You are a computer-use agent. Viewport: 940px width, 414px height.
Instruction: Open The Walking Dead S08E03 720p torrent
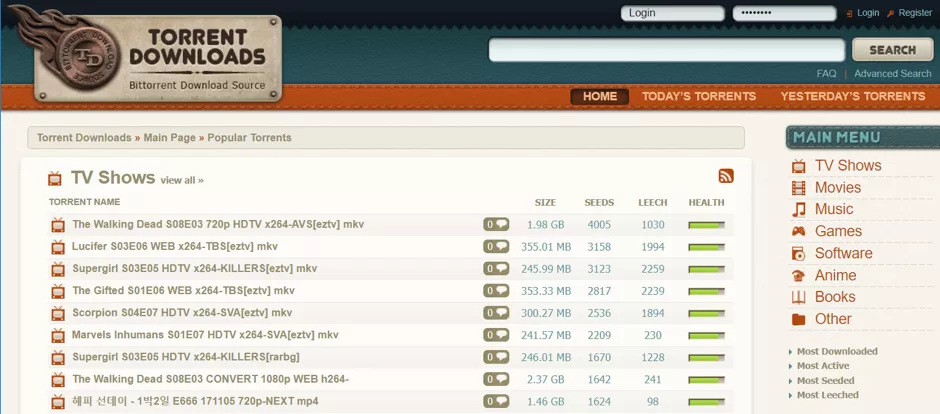218,225
